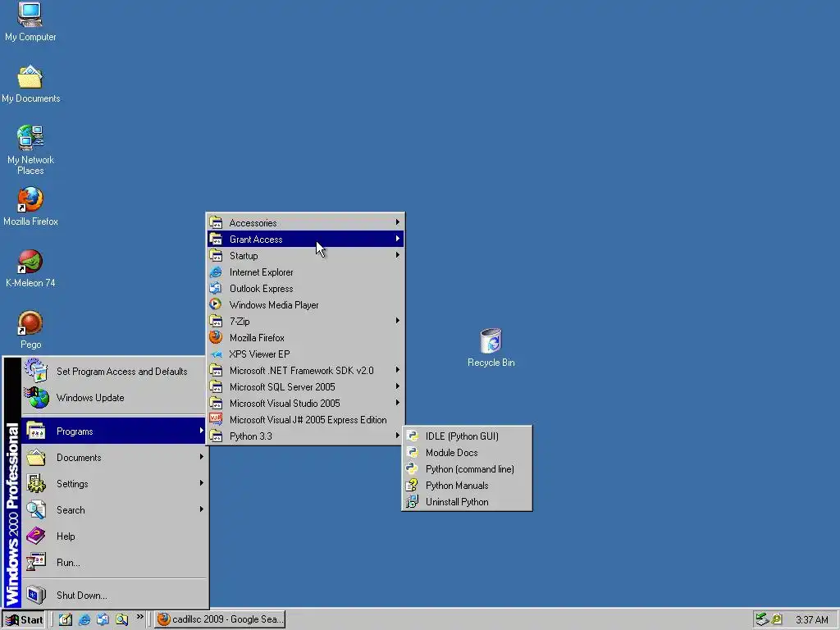Expand the Settings submenu arrow

(x=202, y=482)
